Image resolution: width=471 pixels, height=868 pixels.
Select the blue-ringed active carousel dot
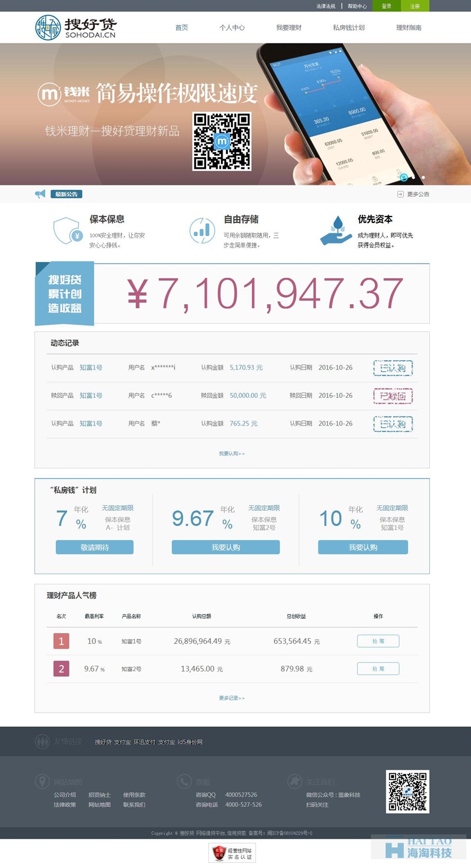pyautogui.click(x=403, y=177)
